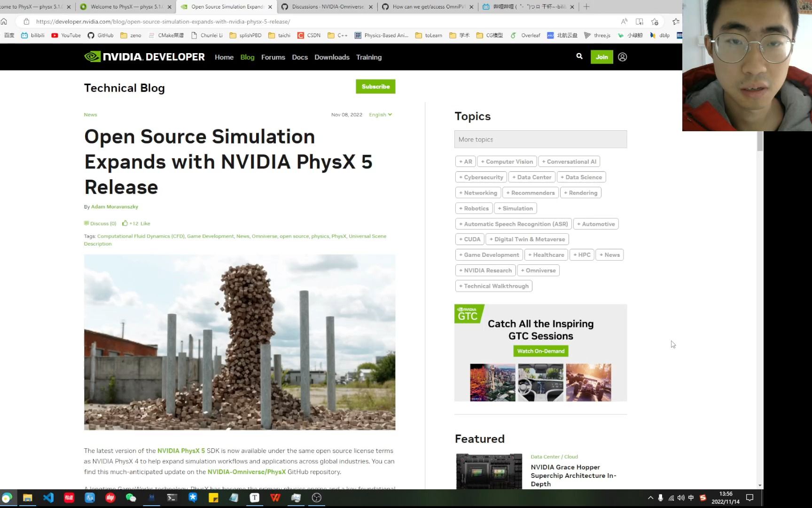
Task: Click the microphone icon in system tray
Action: pos(661,498)
